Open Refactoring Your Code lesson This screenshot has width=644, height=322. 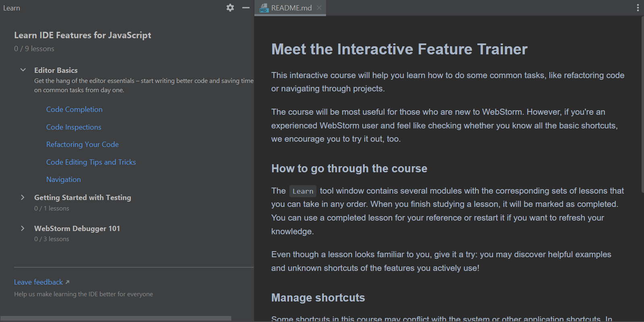point(83,144)
